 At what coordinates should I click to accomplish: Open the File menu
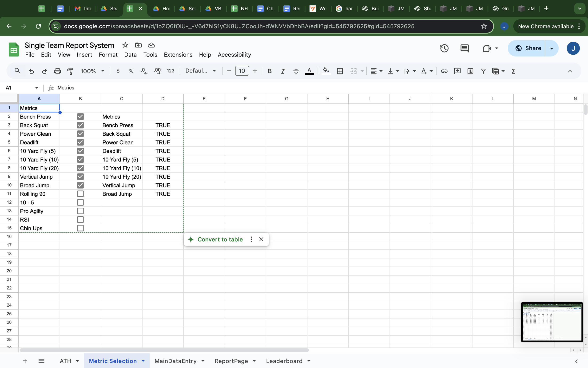click(30, 55)
